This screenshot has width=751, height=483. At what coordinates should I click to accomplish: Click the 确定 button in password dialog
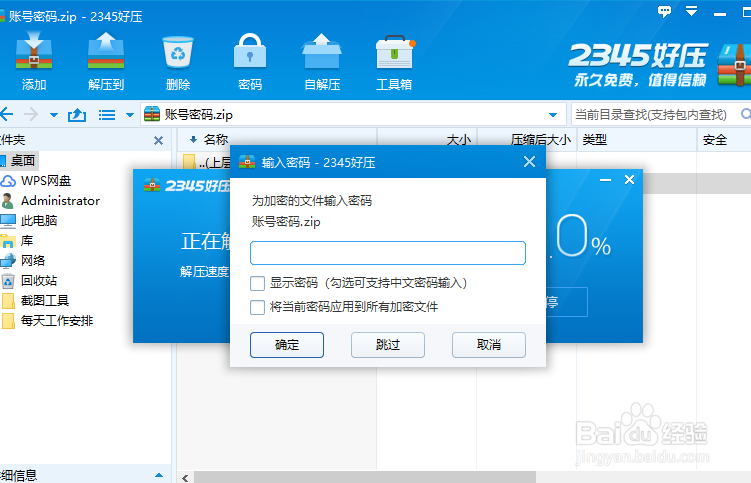point(287,345)
